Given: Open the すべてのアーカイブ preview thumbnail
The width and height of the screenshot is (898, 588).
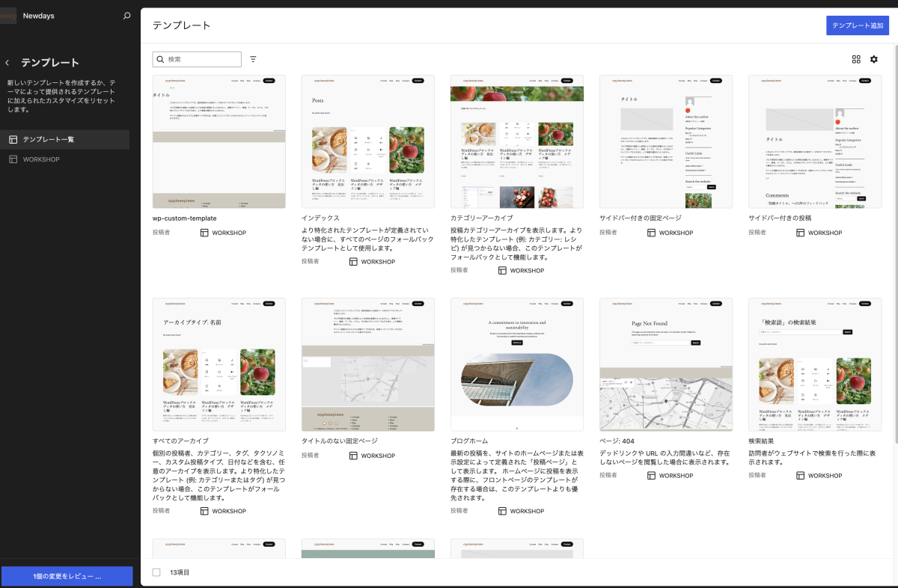Looking at the screenshot, I should 219,364.
